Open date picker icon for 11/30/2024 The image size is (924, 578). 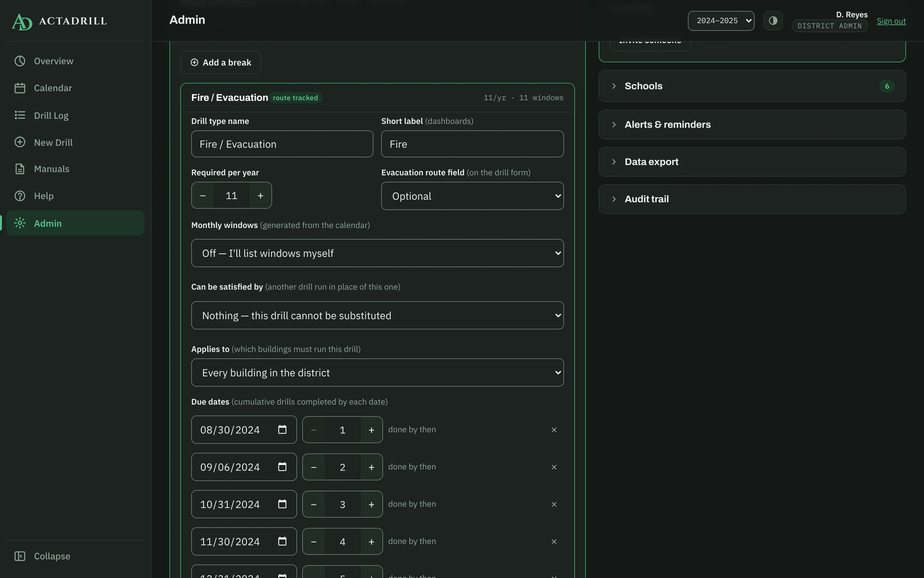click(x=282, y=541)
